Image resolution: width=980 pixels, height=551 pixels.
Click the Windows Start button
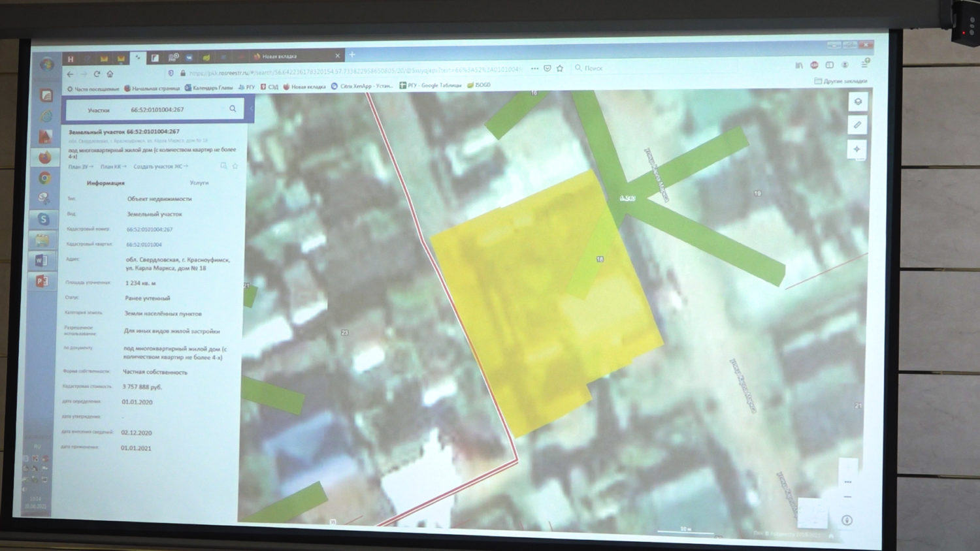(46, 65)
